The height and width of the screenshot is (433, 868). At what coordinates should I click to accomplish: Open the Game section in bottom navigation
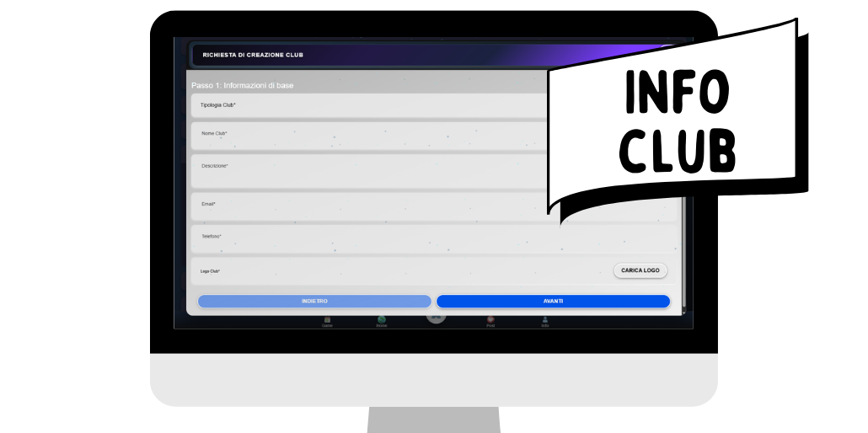327,321
